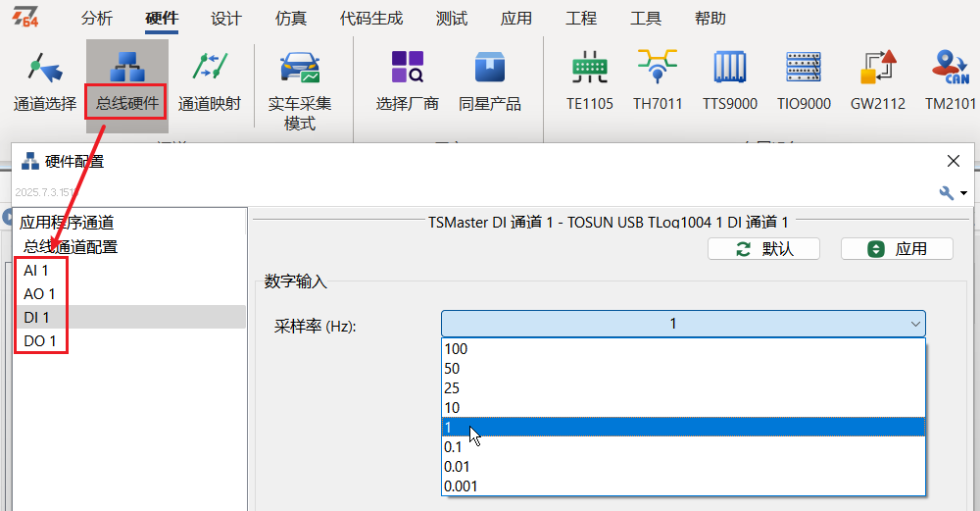Select the GW2112 gateway icon
980x511 pixels.
tap(878, 68)
